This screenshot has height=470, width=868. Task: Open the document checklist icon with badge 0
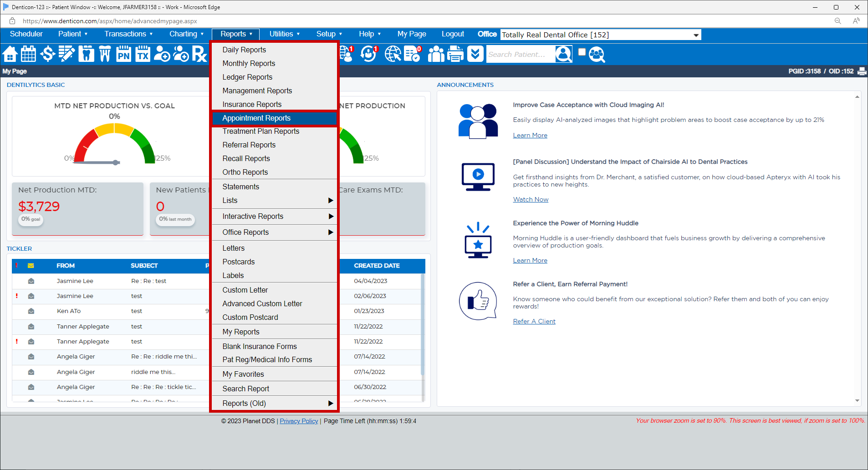pos(413,54)
